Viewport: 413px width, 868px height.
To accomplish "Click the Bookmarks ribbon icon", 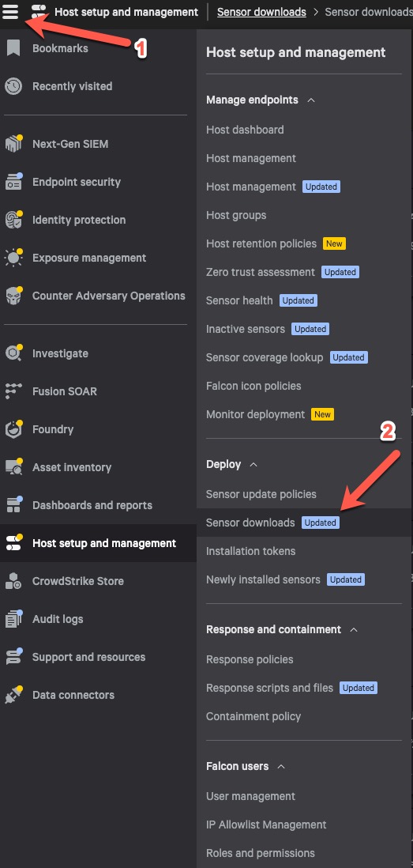I will tap(13, 48).
